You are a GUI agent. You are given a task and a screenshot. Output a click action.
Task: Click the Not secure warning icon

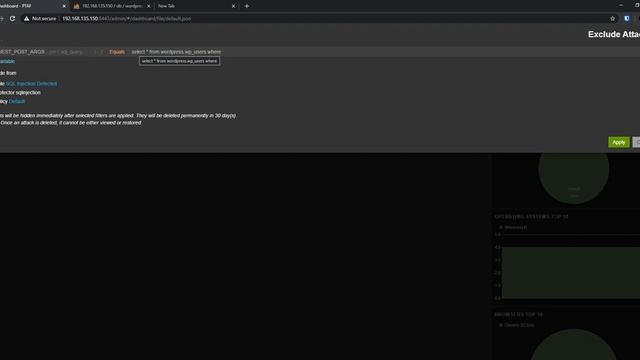pyautogui.click(x=27, y=18)
